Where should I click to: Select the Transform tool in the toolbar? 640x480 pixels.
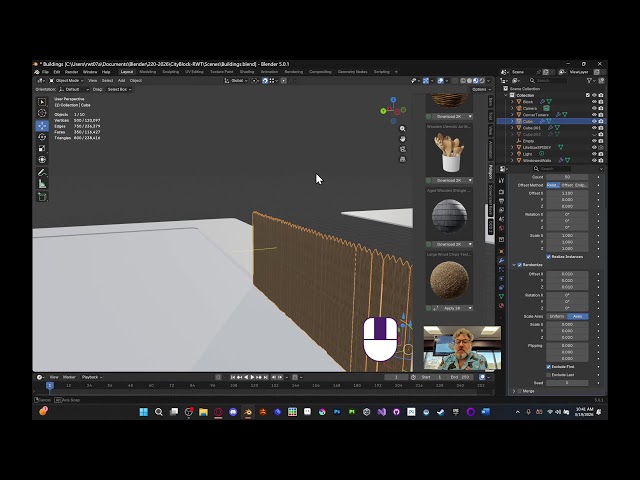click(42, 160)
